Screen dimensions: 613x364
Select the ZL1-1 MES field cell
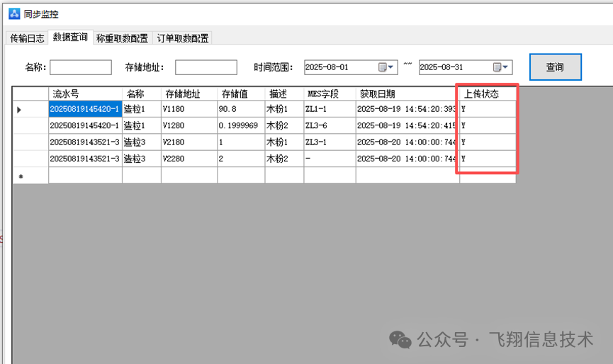(x=330, y=109)
